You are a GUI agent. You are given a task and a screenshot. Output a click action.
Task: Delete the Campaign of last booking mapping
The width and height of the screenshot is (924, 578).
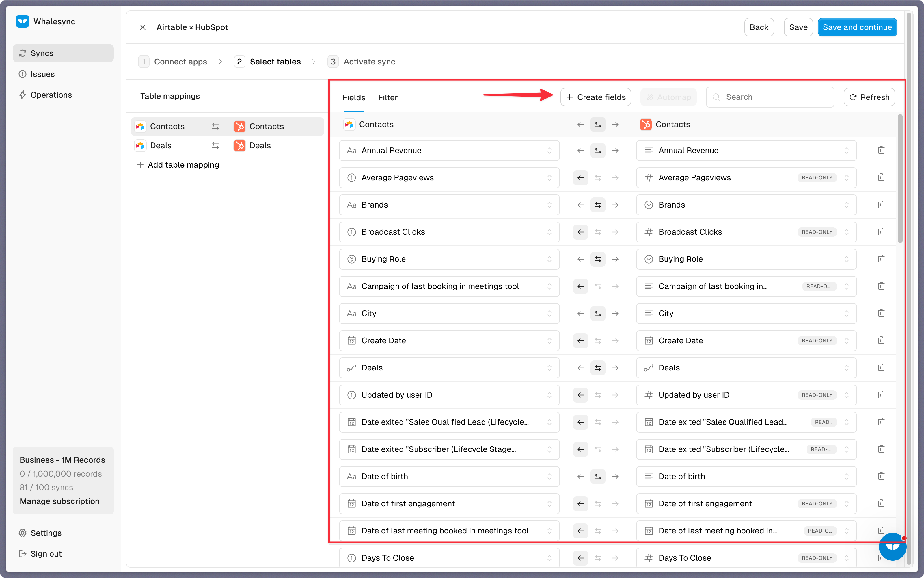(881, 286)
